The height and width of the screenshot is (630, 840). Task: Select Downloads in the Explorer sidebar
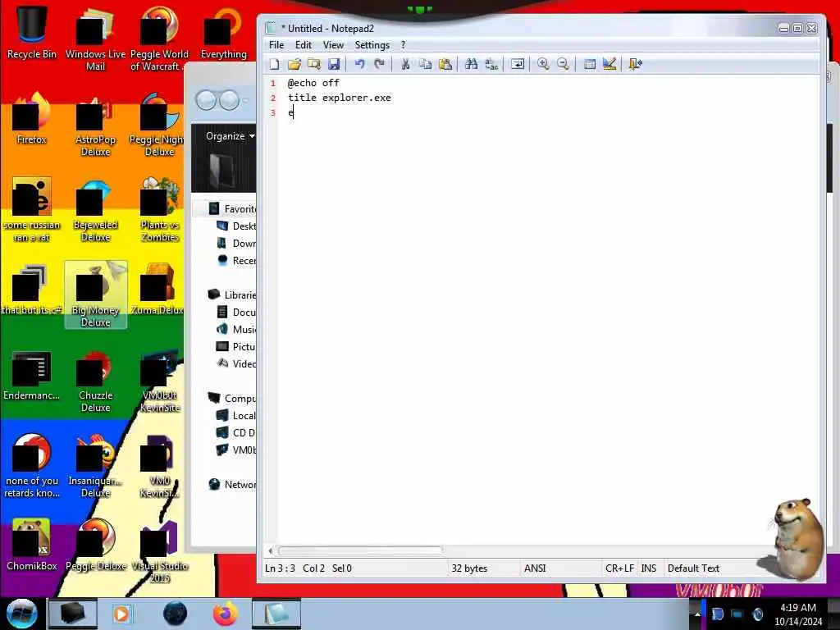[236, 243]
